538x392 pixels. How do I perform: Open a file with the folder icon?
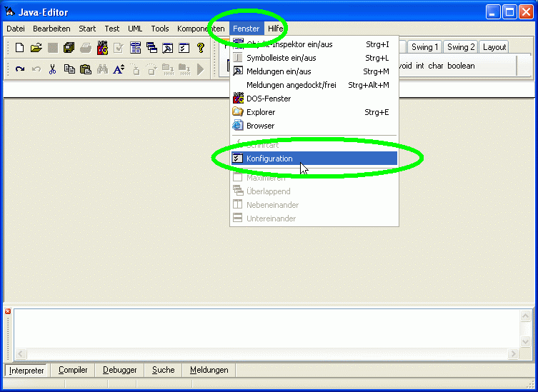(36, 48)
